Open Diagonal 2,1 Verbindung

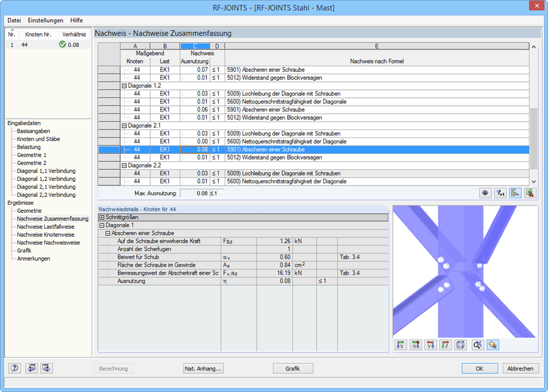pyautogui.click(x=46, y=187)
